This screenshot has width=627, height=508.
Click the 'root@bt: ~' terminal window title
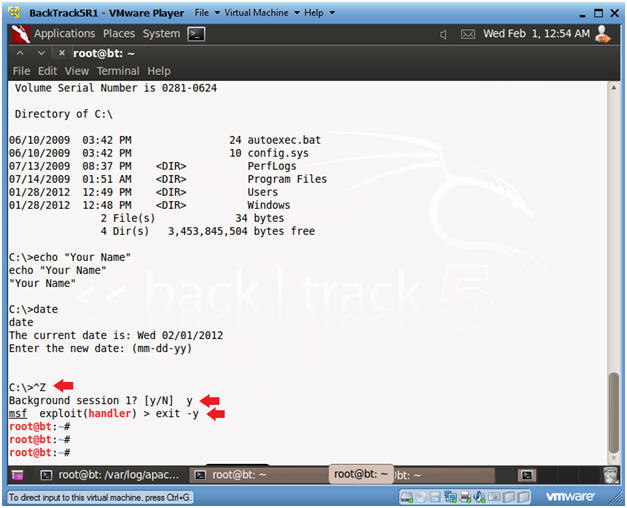[104, 53]
